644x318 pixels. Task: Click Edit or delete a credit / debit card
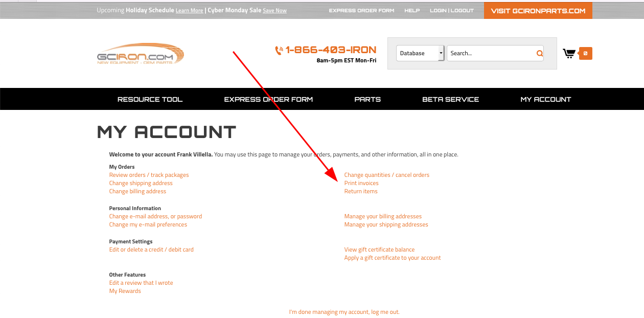coord(151,249)
